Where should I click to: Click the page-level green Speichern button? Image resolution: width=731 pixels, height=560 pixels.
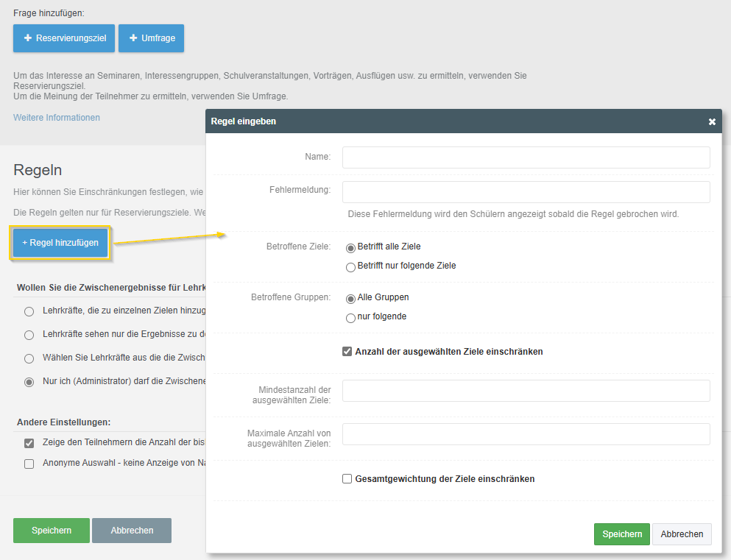click(52, 531)
